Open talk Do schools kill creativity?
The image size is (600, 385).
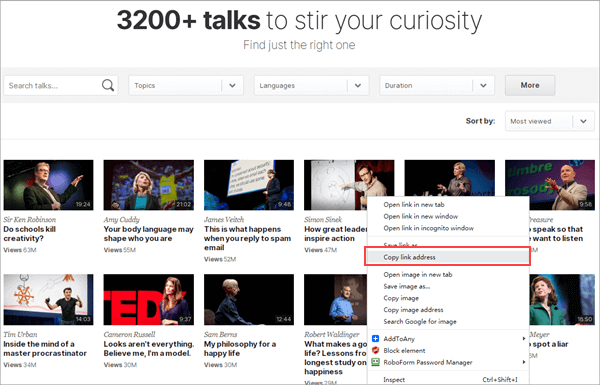click(29, 233)
